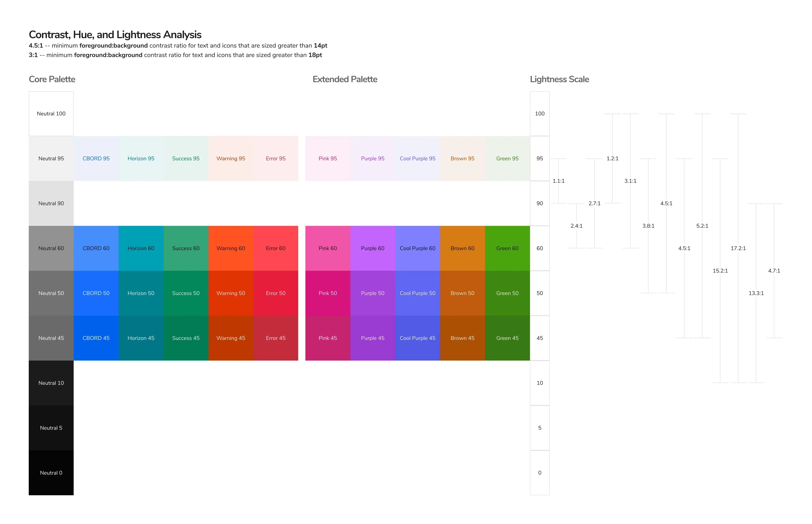The height and width of the screenshot is (524, 812).
Task: Select the Pink 50 swatch
Action: point(327,293)
